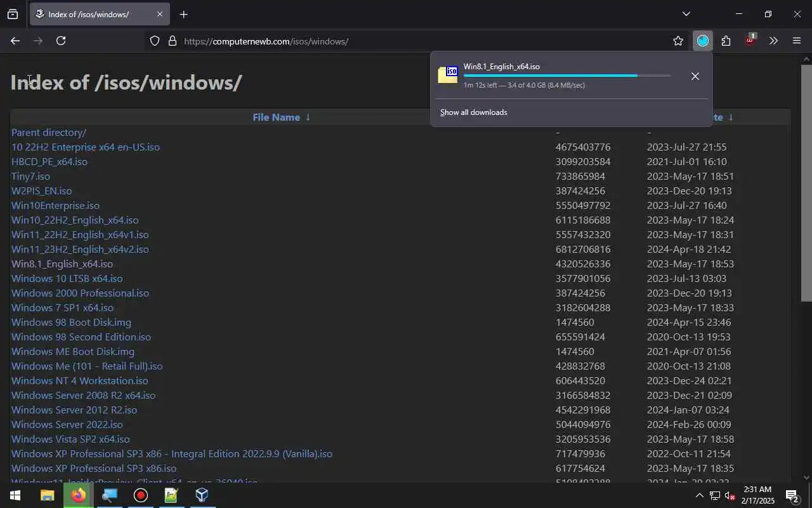812x508 pixels.
Task: Open W2PIS_EN.iso link
Action: point(41,190)
